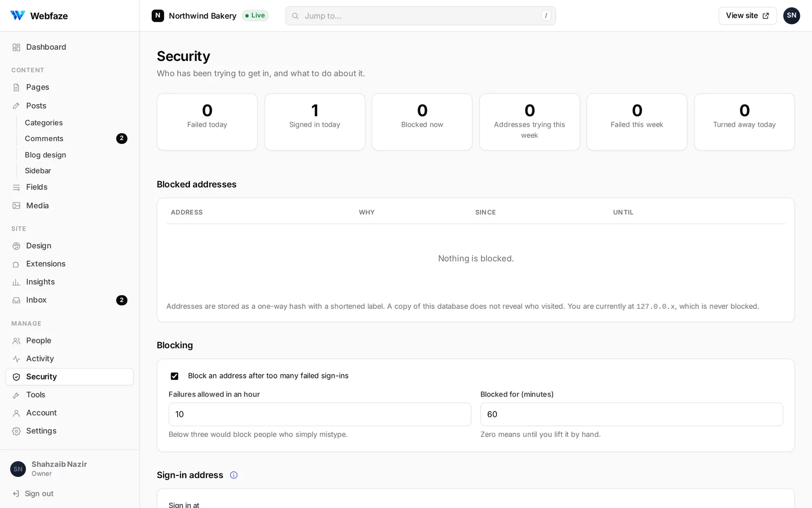Click the Turned away today card
The width and height of the screenshot is (812, 508).
[x=745, y=122]
